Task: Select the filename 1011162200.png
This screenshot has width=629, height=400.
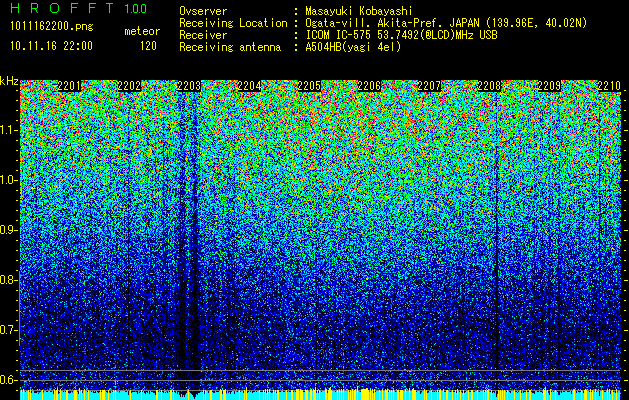Action: pos(51,26)
